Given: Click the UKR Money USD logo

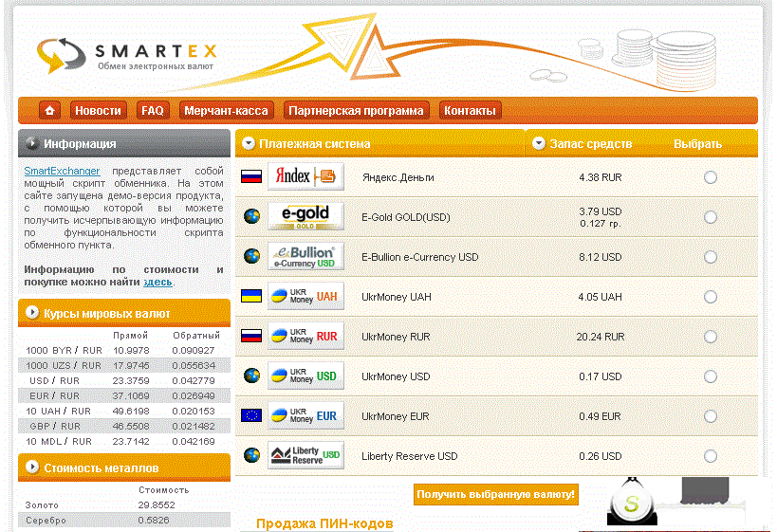Looking at the screenshot, I should (x=305, y=376).
